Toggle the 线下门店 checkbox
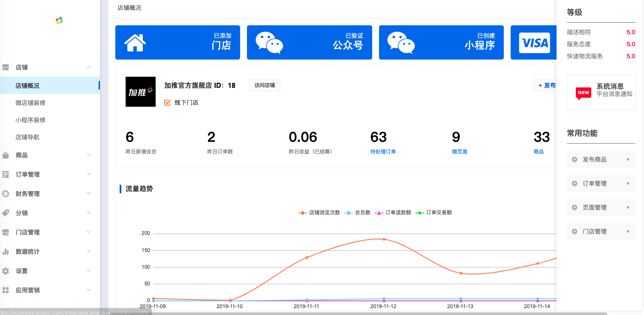Screen dimensions: 644x315 click(168, 102)
